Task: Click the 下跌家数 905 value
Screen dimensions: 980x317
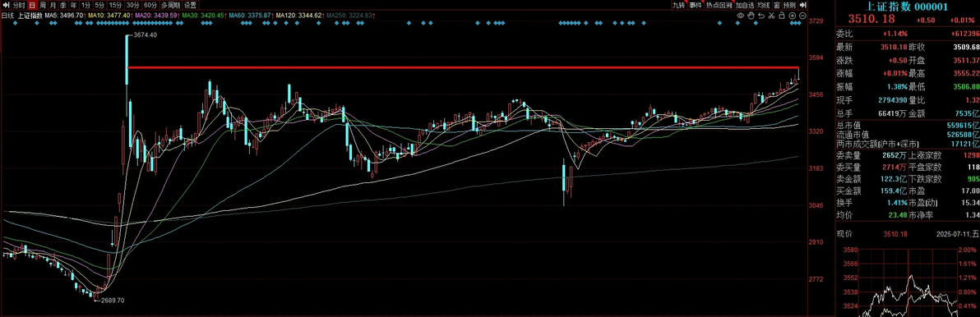Action: [x=973, y=178]
